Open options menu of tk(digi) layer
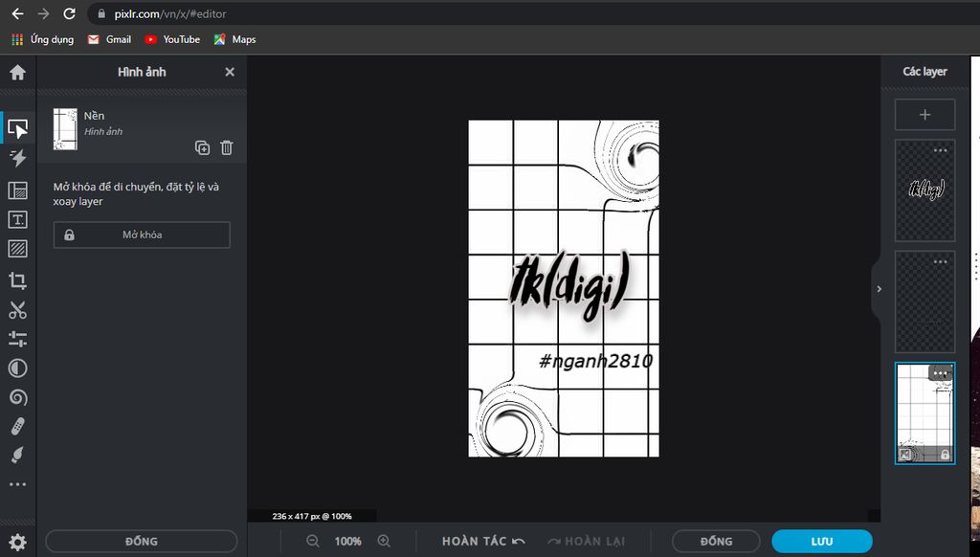 pyautogui.click(x=940, y=150)
